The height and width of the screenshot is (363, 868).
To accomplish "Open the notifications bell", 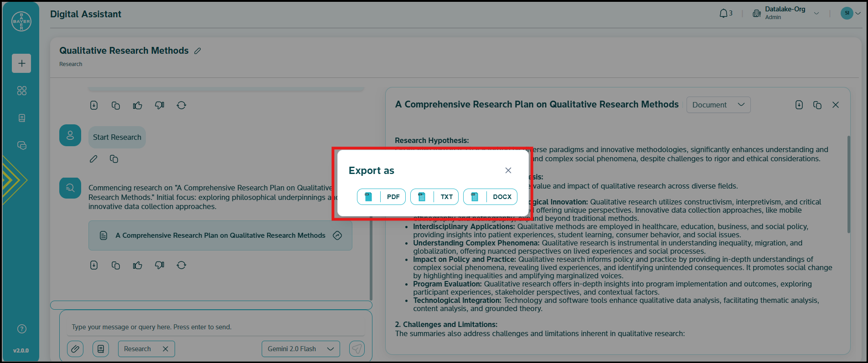I will click(723, 14).
